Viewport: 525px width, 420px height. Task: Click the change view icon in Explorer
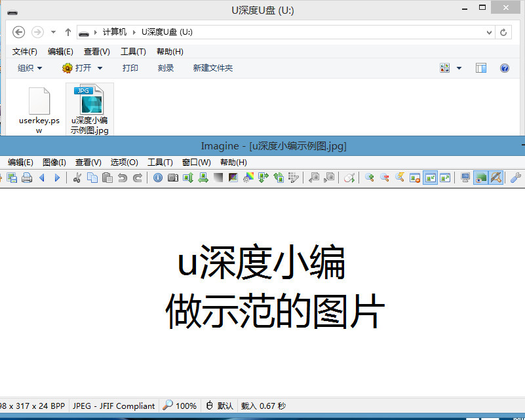click(x=444, y=68)
